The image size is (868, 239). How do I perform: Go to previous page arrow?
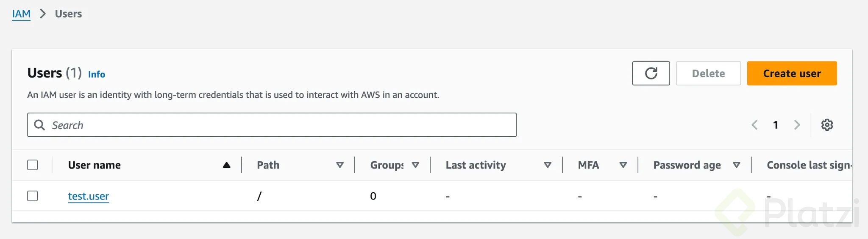tap(754, 125)
